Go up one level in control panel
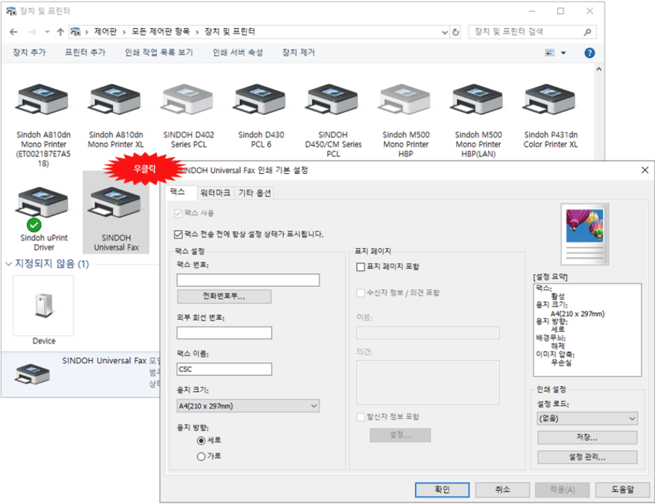This screenshot has height=504, width=655. pos(61,32)
